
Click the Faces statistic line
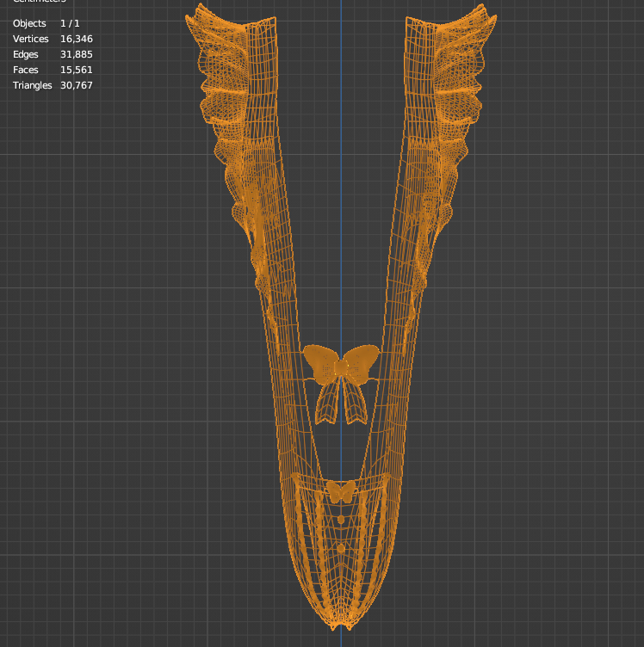click(53, 70)
